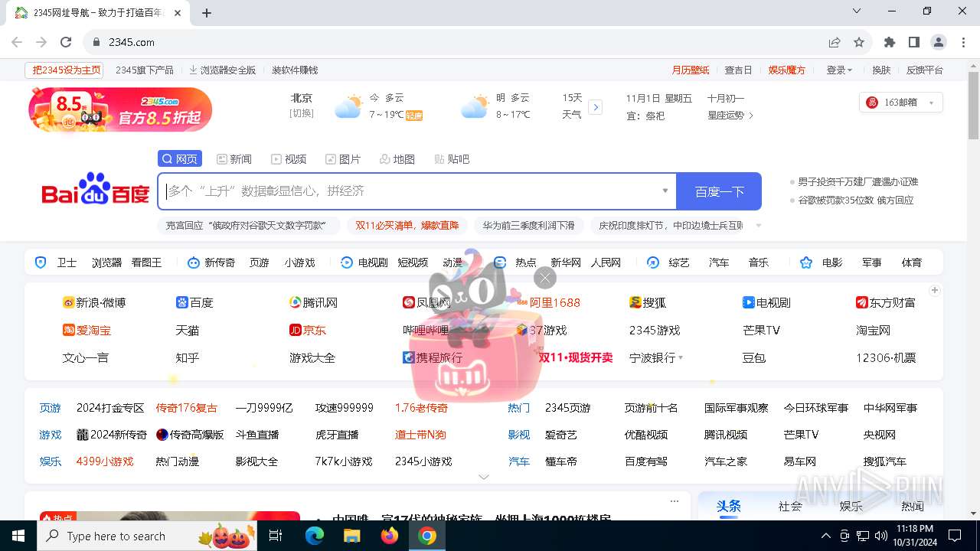Expand weather forecast with next arrow

[596, 107]
